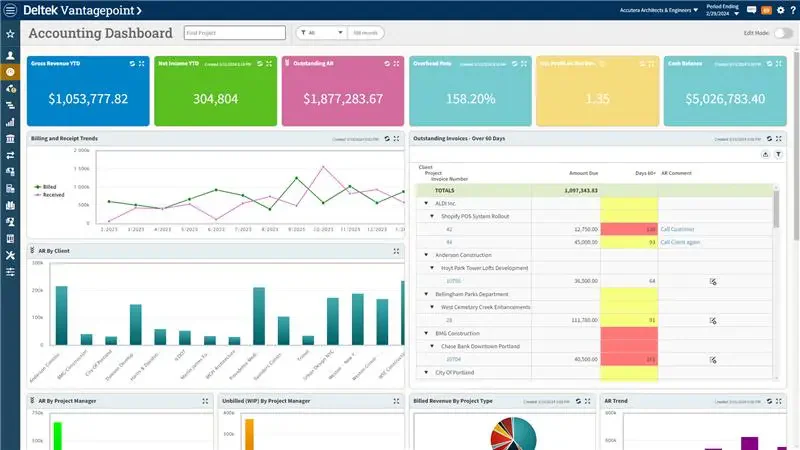This screenshot has height=450, width=800.
Task: Filter the Outstanding Invoices table
Action: coord(778,155)
